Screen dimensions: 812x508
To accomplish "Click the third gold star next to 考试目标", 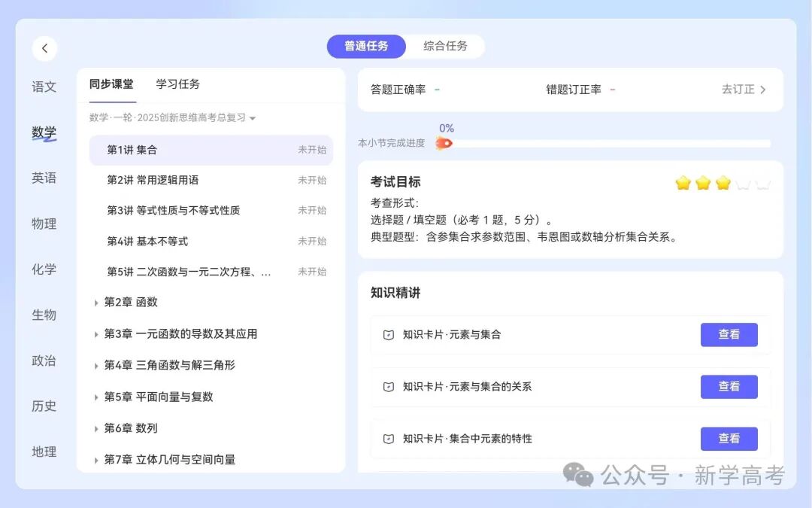I will tap(723, 182).
